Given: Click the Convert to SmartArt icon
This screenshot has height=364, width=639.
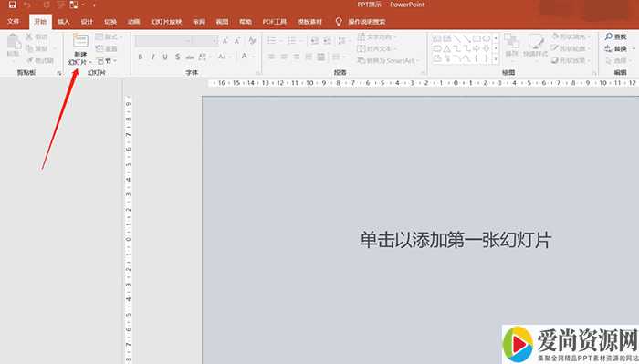Looking at the screenshot, I should (361, 60).
